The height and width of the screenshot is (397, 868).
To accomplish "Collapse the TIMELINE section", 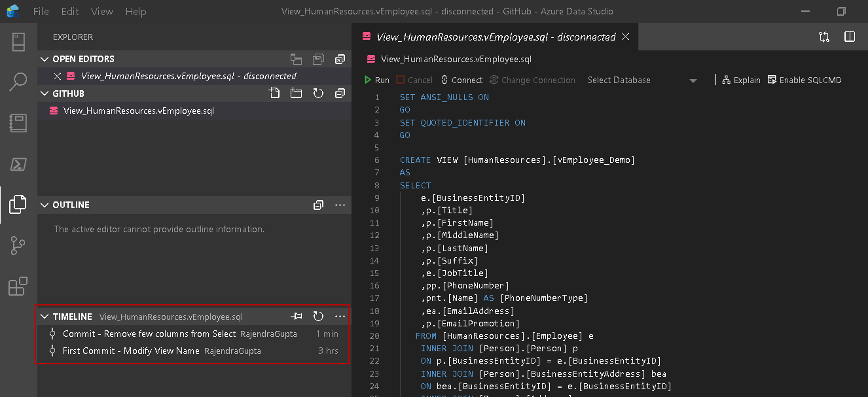I will (x=45, y=317).
